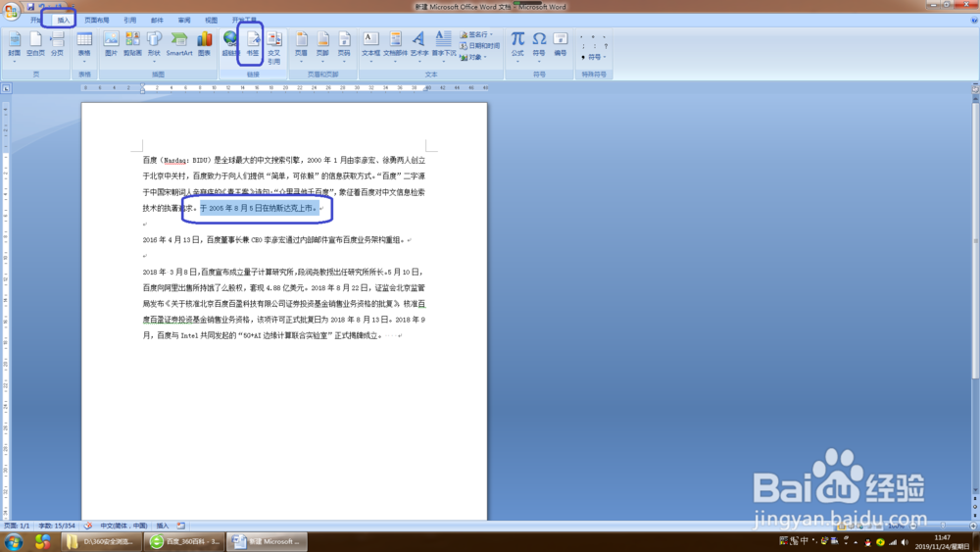Insert a cover page (封面)
Viewport: 980px width, 552px height.
tap(15, 45)
